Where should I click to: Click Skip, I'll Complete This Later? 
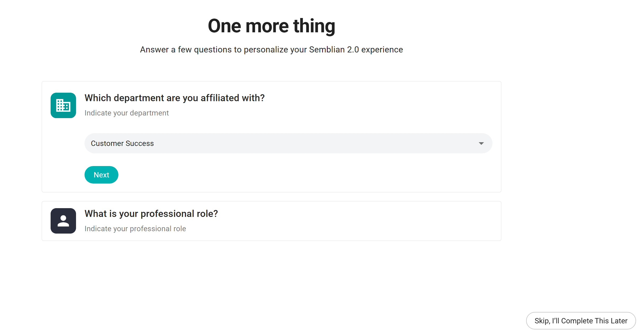click(x=581, y=321)
